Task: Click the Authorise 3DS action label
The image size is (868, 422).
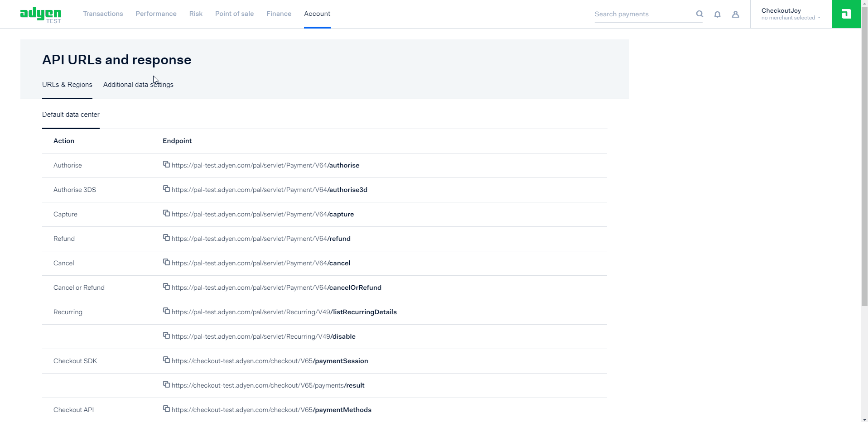Action: (x=75, y=190)
